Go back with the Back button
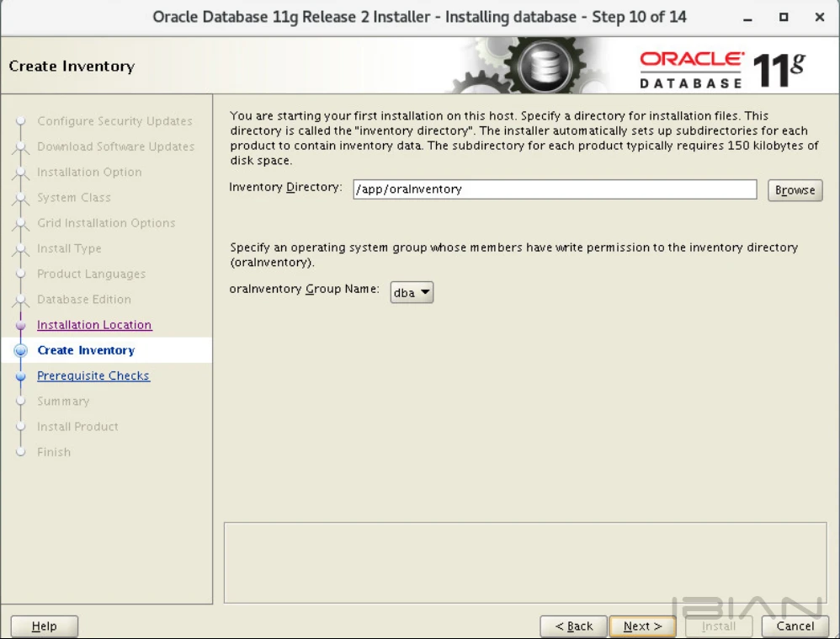840x639 pixels. pyautogui.click(x=573, y=626)
